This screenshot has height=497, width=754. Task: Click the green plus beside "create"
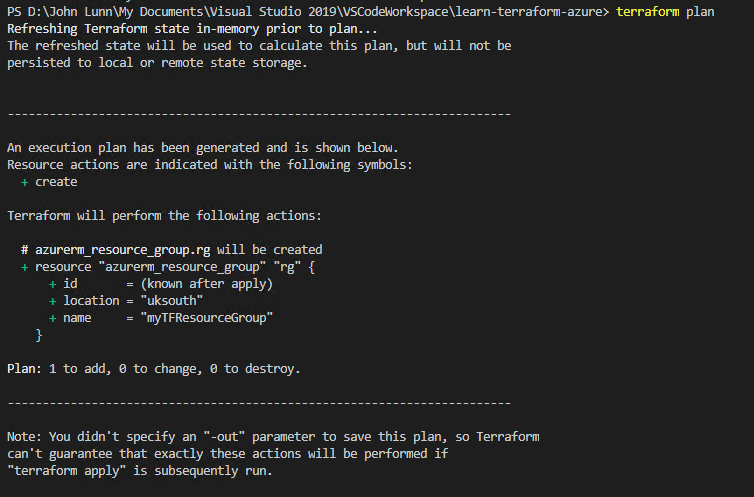[24, 182]
